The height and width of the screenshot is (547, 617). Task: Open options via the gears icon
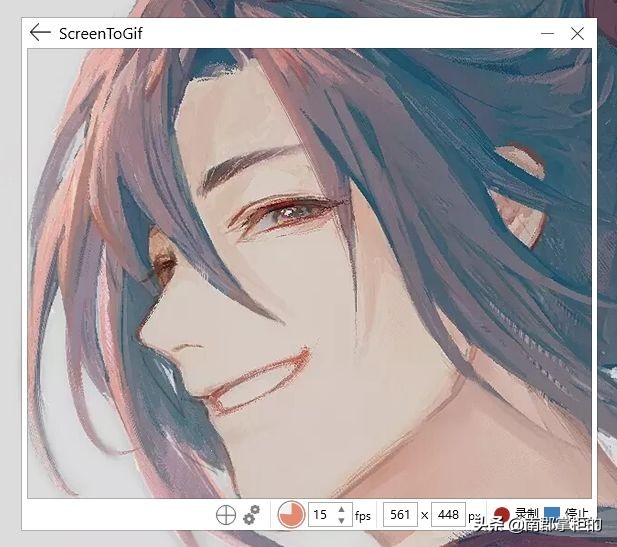[252, 515]
